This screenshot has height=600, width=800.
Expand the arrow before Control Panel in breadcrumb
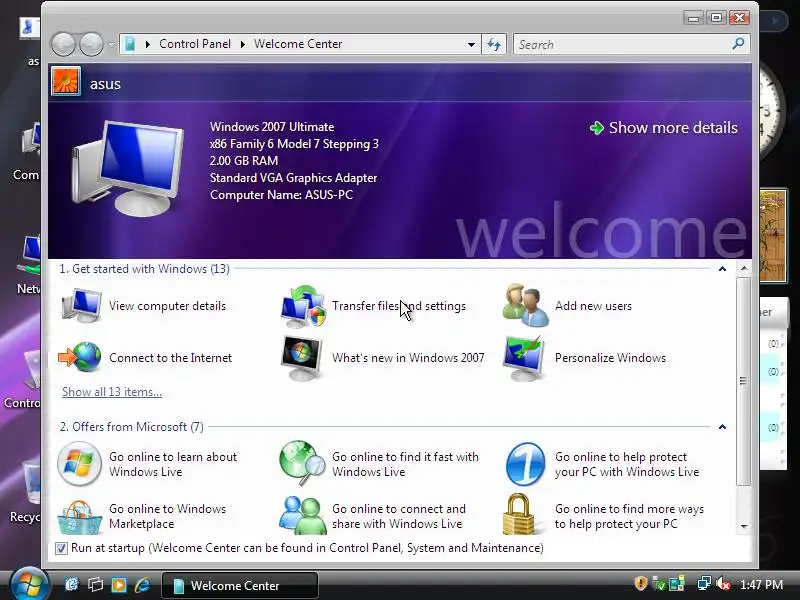[147, 44]
